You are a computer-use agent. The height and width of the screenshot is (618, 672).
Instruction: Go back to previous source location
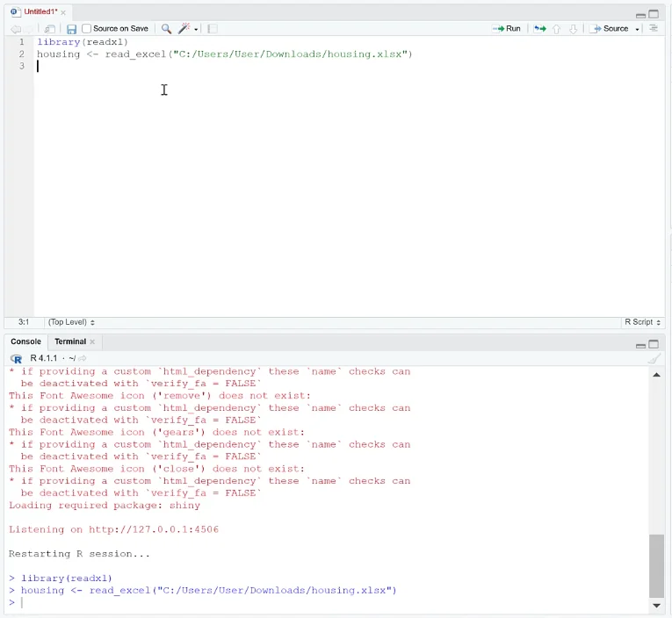16,29
